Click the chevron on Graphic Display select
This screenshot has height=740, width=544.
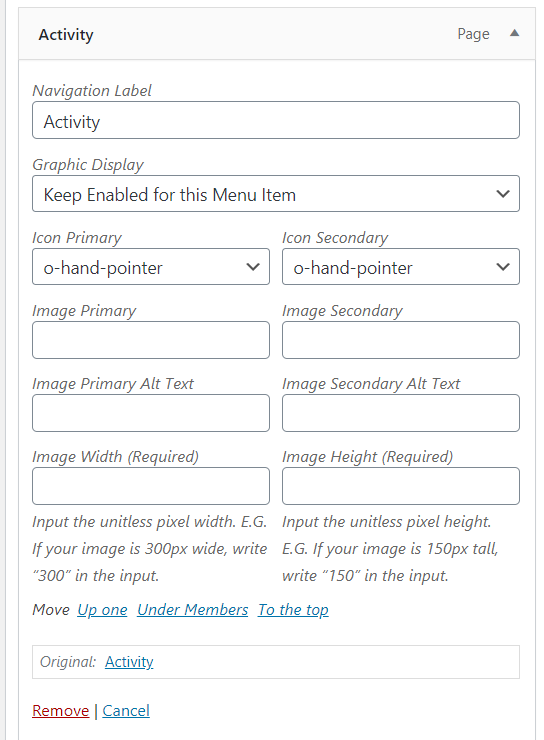pos(503,194)
